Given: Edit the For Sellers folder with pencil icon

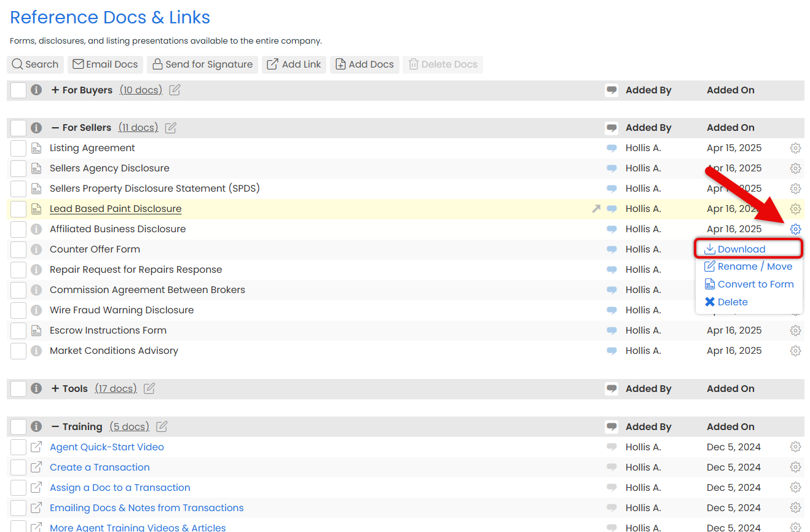Looking at the screenshot, I should click(171, 128).
